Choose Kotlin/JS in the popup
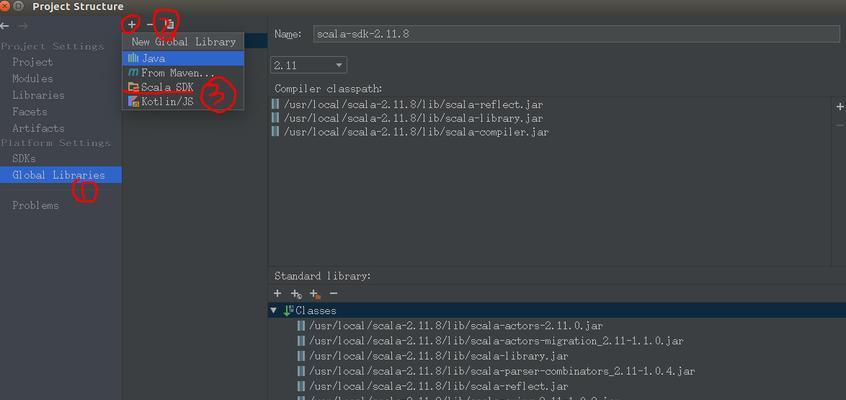 click(183, 101)
